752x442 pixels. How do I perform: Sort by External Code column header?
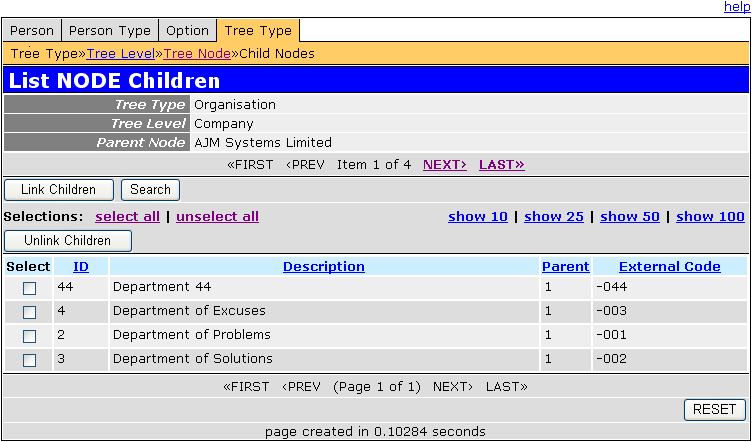[x=669, y=266]
